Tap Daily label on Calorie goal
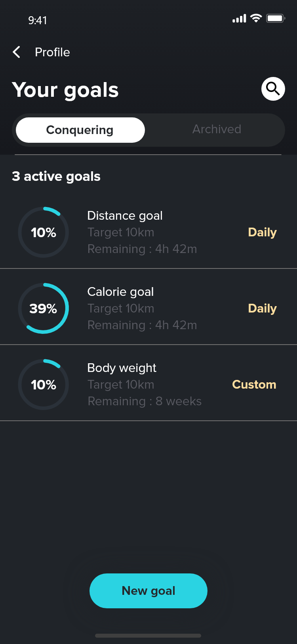297x644 pixels. tap(262, 309)
